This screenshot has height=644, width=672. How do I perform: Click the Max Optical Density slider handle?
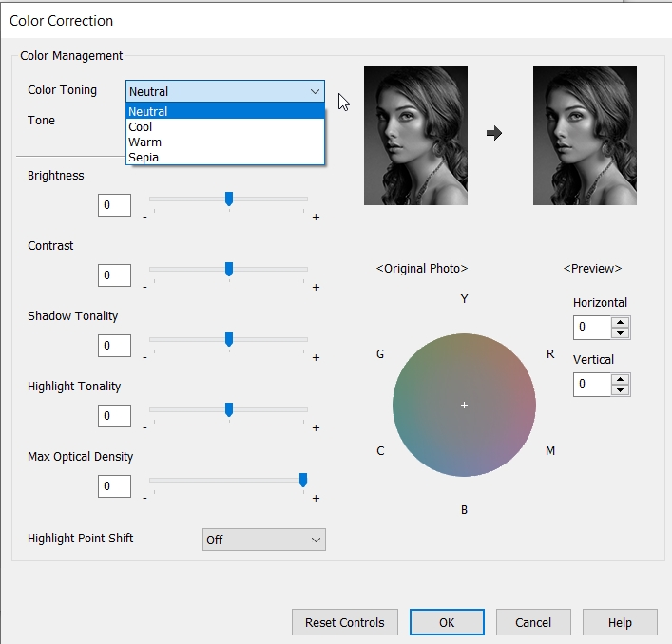tap(303, 480)
